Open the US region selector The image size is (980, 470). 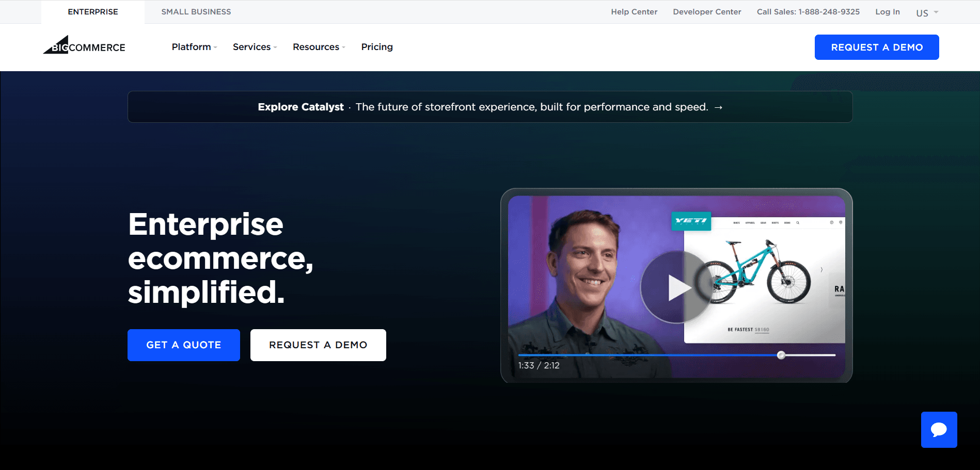(927, 13)
